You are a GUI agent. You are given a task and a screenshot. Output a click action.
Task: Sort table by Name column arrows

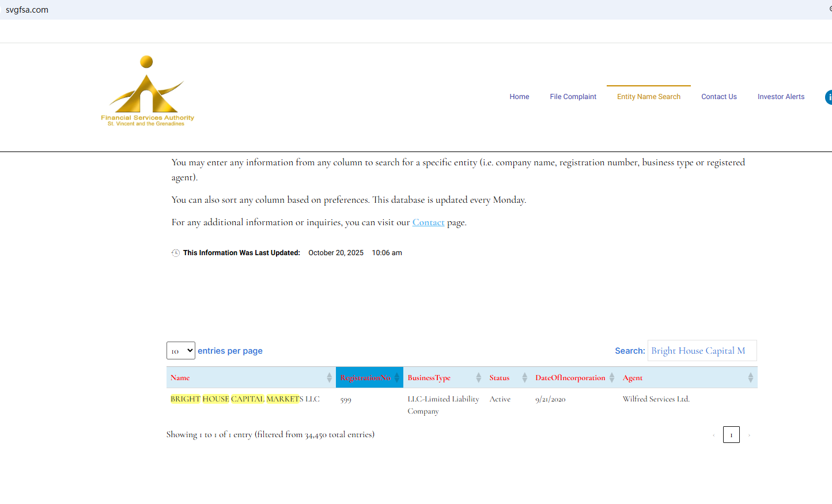click(329, 378)
